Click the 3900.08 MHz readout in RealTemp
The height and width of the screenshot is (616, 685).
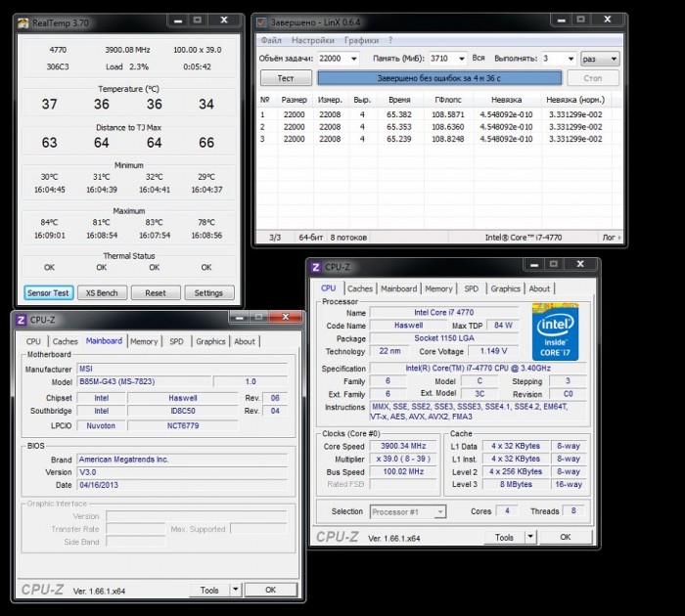pyautogui.click(x=127, y=50)
